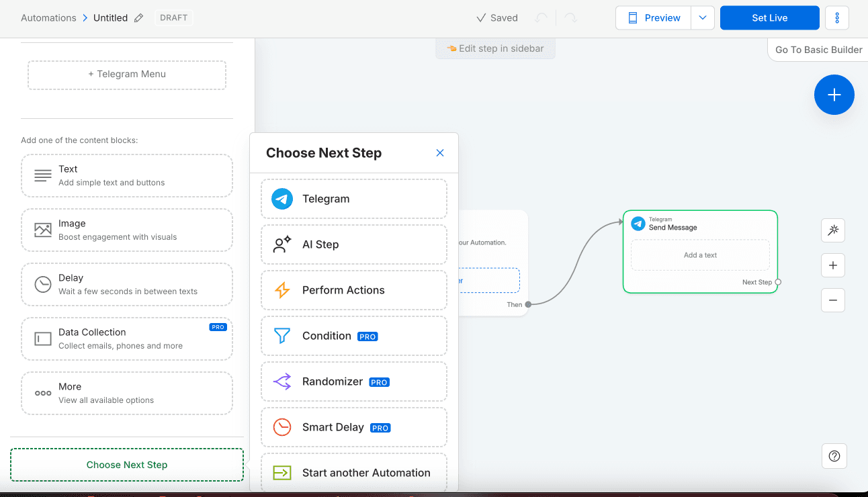Click the Smart Delay clock icon

(282, 427)
